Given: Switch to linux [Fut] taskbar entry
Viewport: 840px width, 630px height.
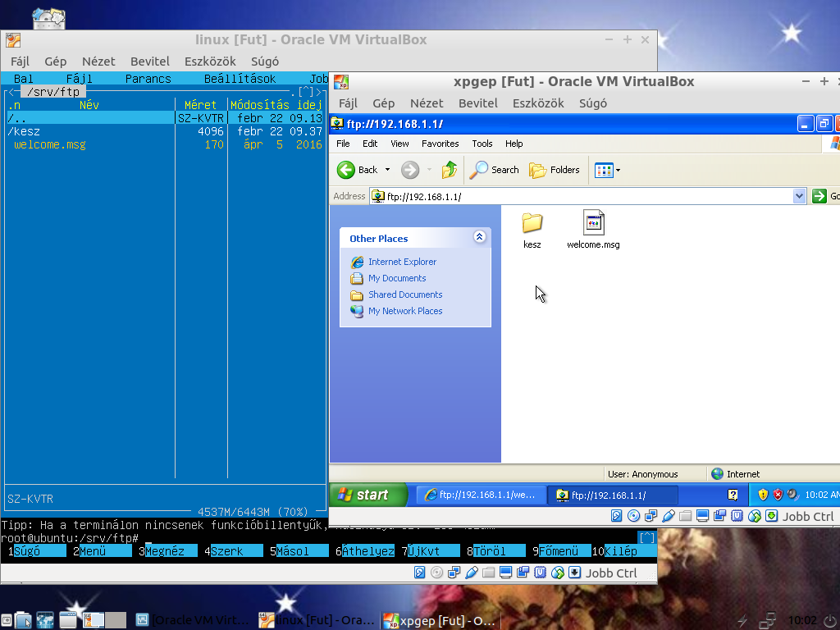Looking at the screenshot, I should [x=315, y=620].
